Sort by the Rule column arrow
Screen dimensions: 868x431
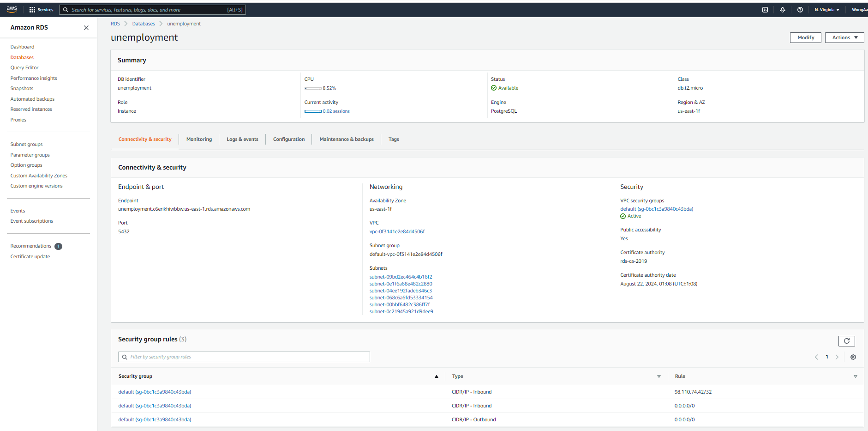pyautogui.click(x=856, y=376)
